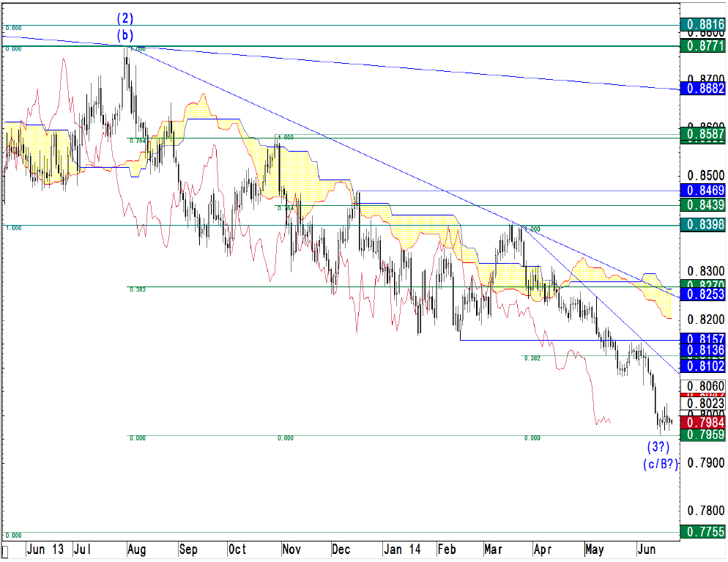Click the small square icon at bottom-left corner

click(7, 552)
